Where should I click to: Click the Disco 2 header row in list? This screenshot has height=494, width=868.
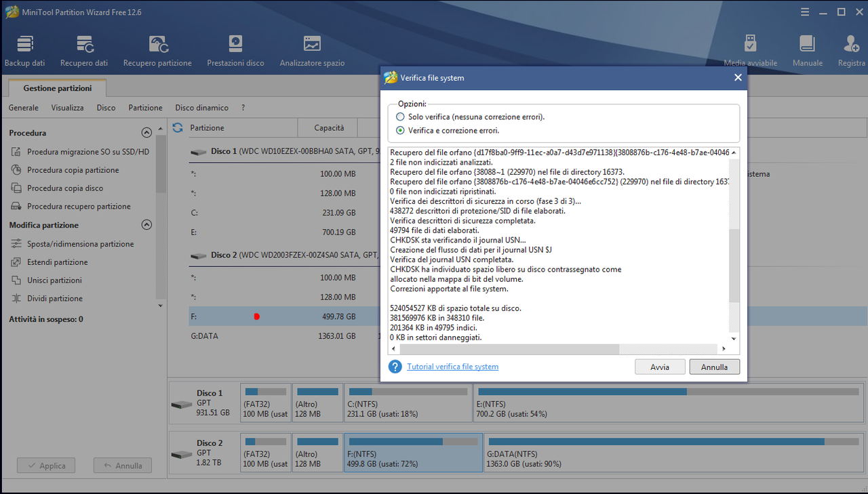pyautogui.click(x=283, y=255)
